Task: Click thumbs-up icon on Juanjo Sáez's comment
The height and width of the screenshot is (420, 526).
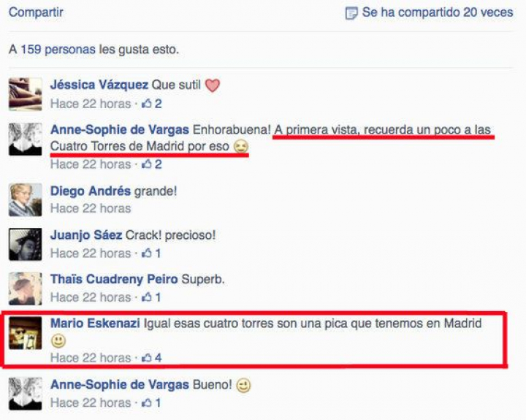Action: click(x=147, y=253)
